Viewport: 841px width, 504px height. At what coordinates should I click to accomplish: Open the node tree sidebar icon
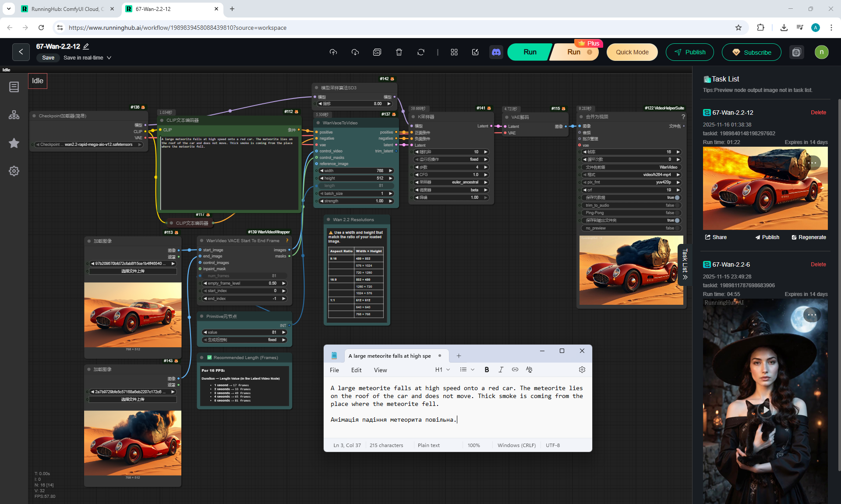click(x=14, y=115)
